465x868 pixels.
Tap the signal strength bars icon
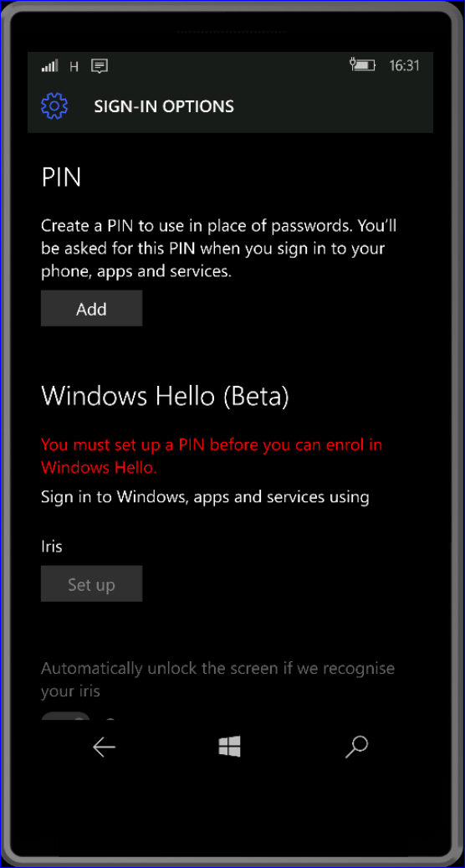[50, 66]
